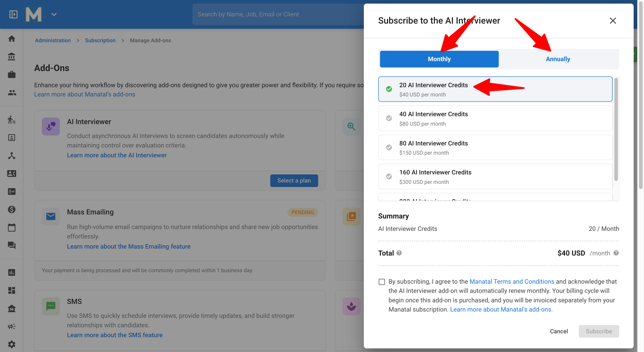Click the Subscription breadcrumb link
Viewport: 644px width, 352px height.
click(x=100, y=40)
